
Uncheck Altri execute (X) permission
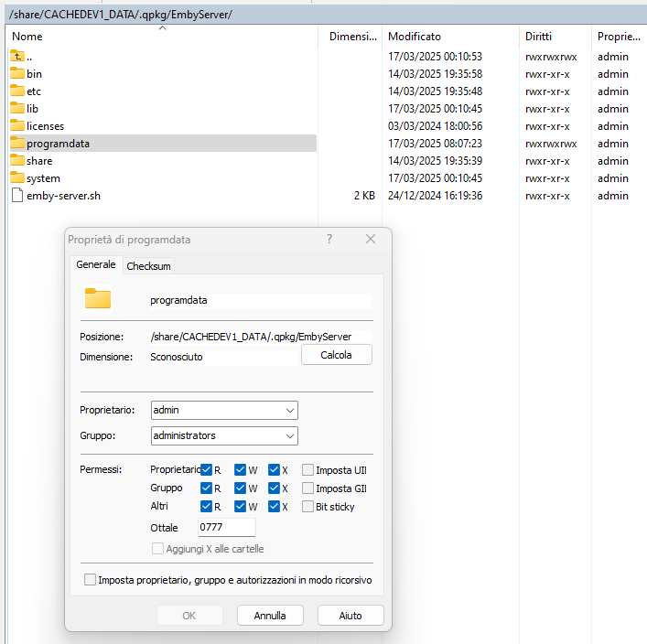pos(274,506)
